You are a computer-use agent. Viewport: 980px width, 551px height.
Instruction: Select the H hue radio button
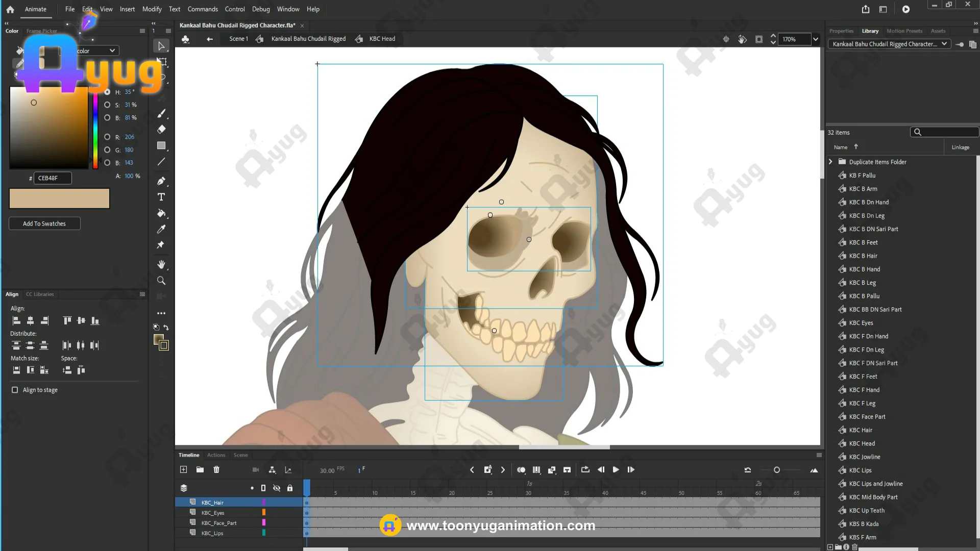click(x=107, y=92)
